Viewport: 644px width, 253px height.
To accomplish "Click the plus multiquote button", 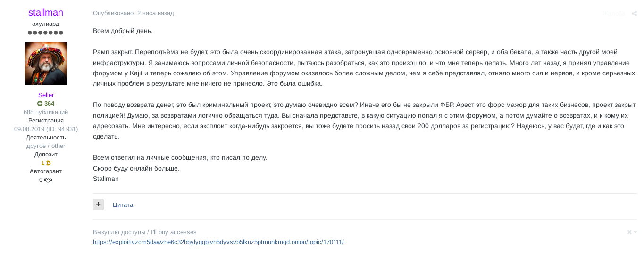I will click(x=98, y=204).
